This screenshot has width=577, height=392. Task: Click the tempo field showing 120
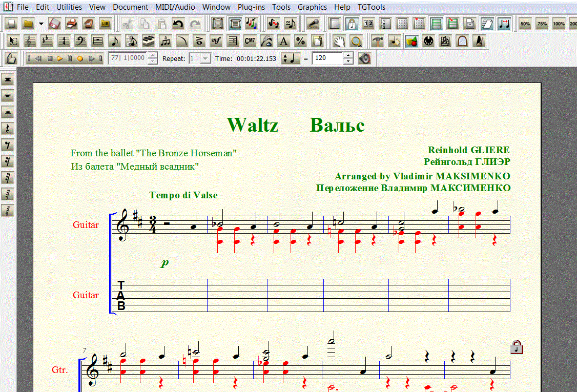coord(328,58)
